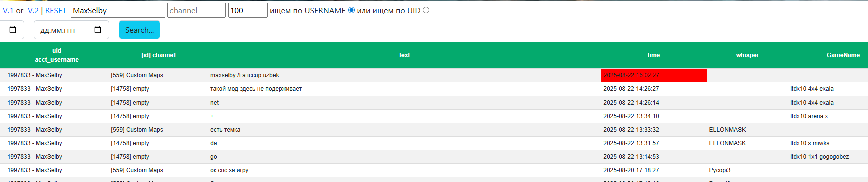Click the channel input field
The width and height of the screenshot is (868, 182).
197,10
